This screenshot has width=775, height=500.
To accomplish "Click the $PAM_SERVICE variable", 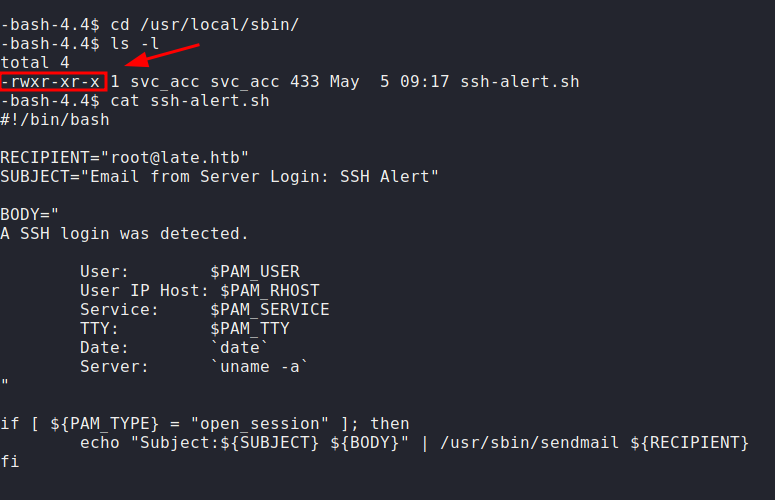I will 269,309.
